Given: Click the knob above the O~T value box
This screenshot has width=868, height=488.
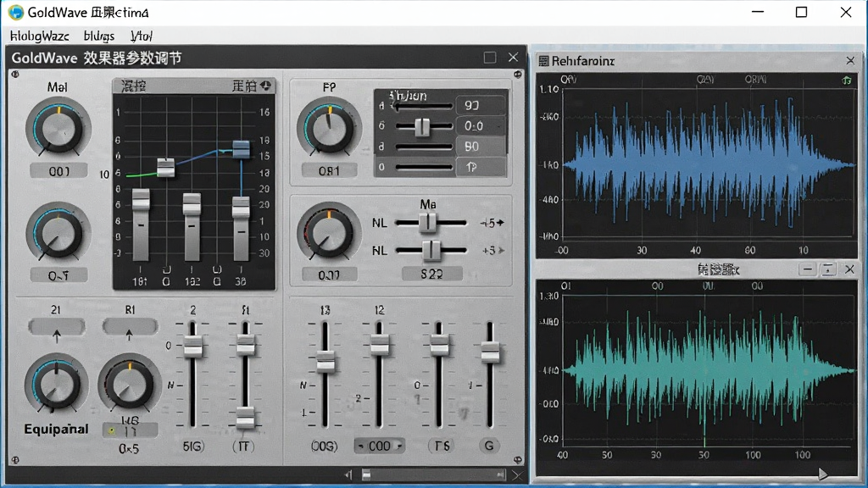Looking at the screenshot, I should tap(58, 232).
